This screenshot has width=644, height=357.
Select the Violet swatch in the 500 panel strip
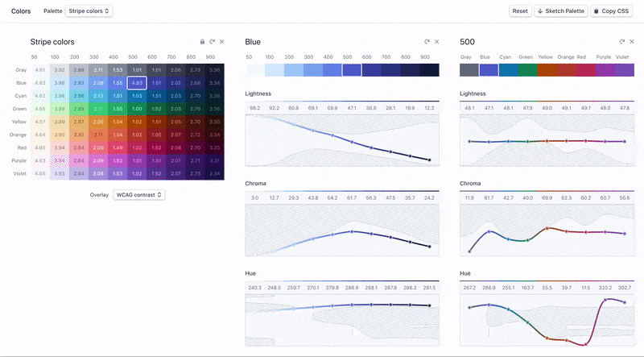coord(625,70)
